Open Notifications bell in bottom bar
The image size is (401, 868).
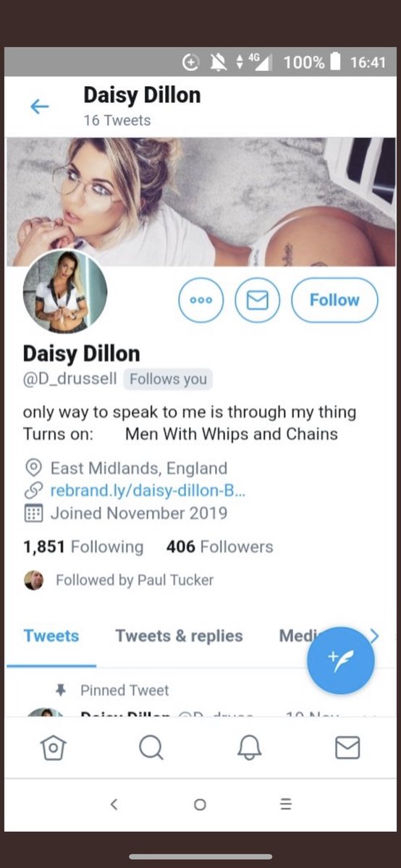coord(249,749)
